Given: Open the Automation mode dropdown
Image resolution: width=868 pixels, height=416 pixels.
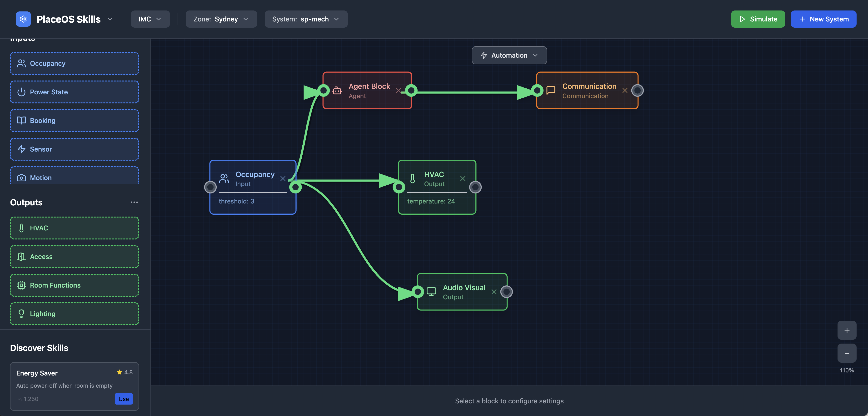Looking at the screenshot, I should [x=509, y=55].
